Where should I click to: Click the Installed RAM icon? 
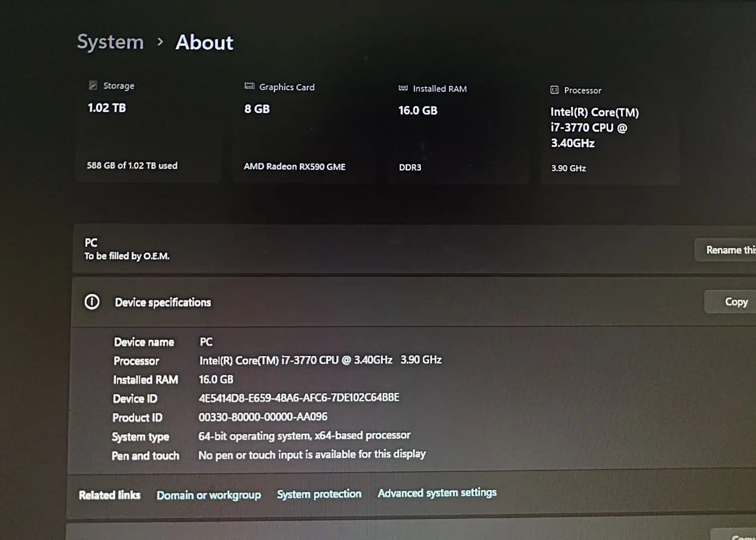[x=403, y=88]
